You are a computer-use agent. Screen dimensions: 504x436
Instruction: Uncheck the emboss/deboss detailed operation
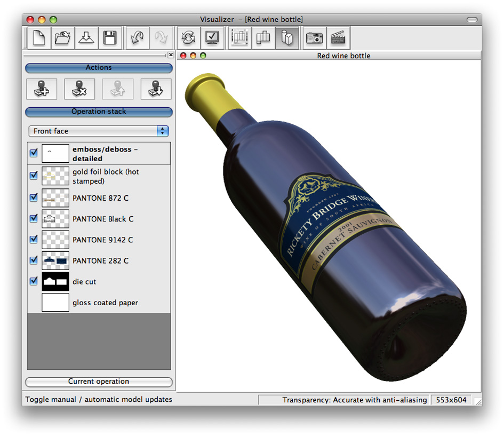(34, 153)
